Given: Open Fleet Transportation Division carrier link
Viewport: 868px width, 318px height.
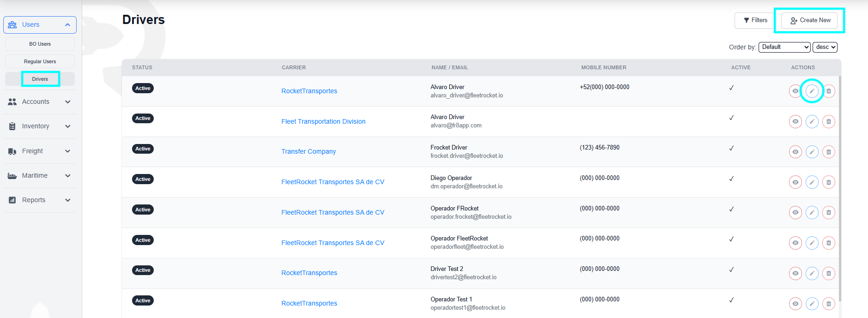Looking at the screenshot, I should [323, 121].
